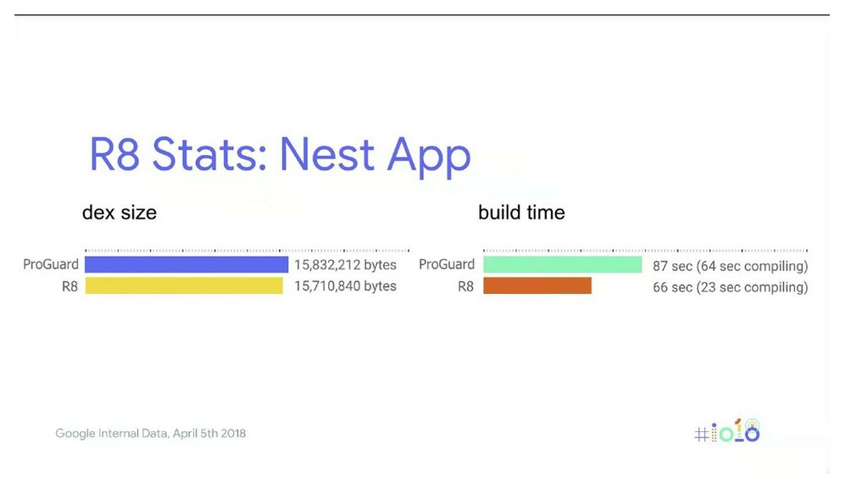Screen dimensions: 868x488
Task: Click the 'R8 Stats: Nest App' title
Action: point(280,156)
